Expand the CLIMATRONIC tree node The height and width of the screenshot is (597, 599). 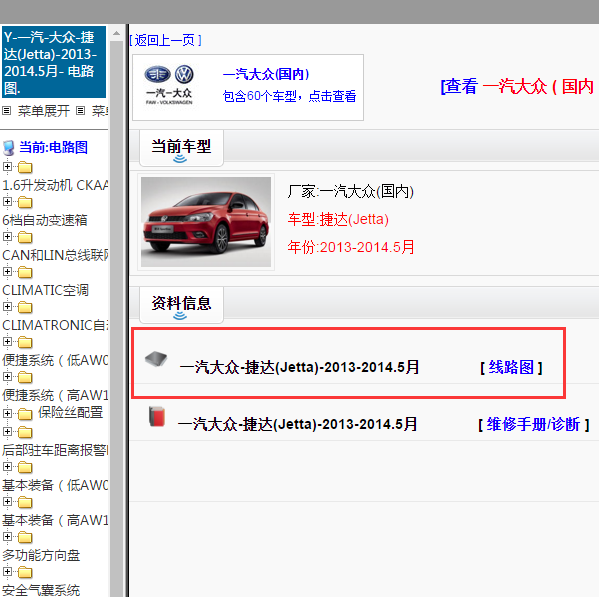coord(7,307)
